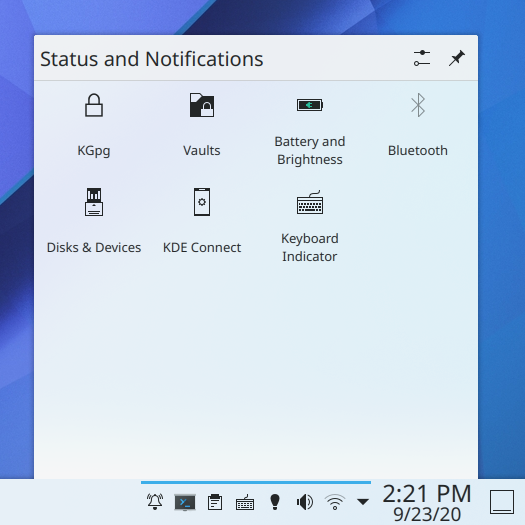Open the KGpg lock icon
Screen dimensions: 525x525
click(x=94, y=105)
